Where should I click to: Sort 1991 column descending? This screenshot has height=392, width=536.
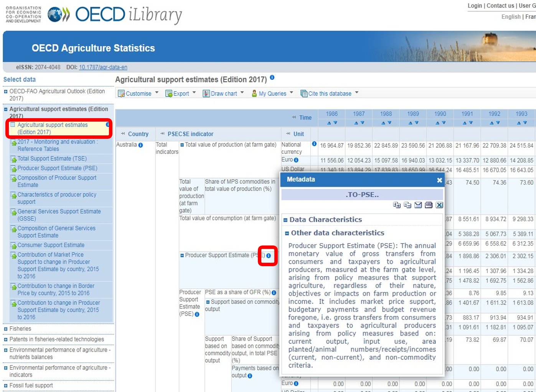point(471,123)
